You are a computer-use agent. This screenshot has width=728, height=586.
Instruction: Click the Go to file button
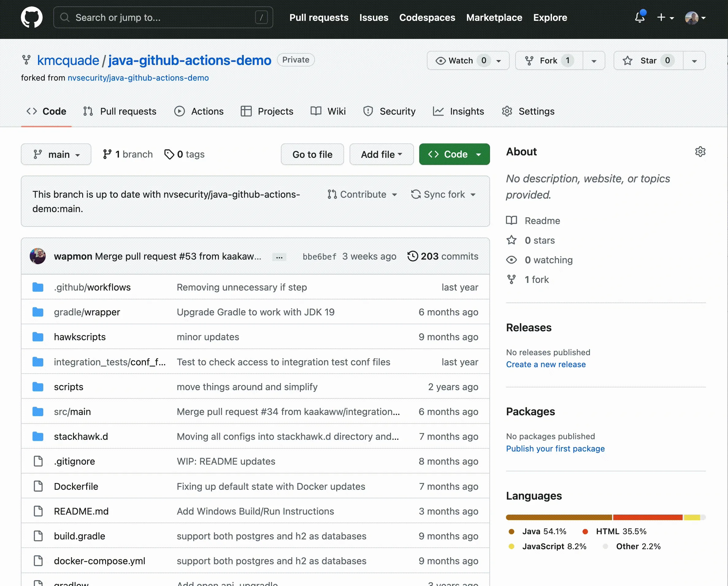point(312,154)
